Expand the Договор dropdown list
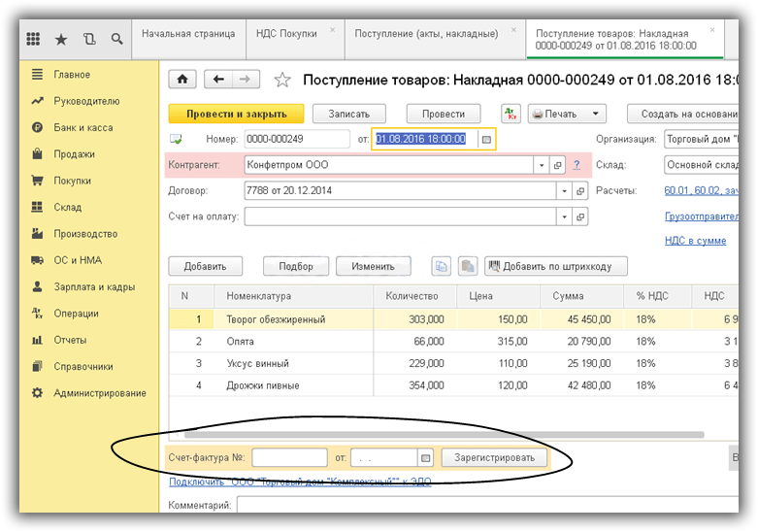758x532 pixels. [564, 190]
